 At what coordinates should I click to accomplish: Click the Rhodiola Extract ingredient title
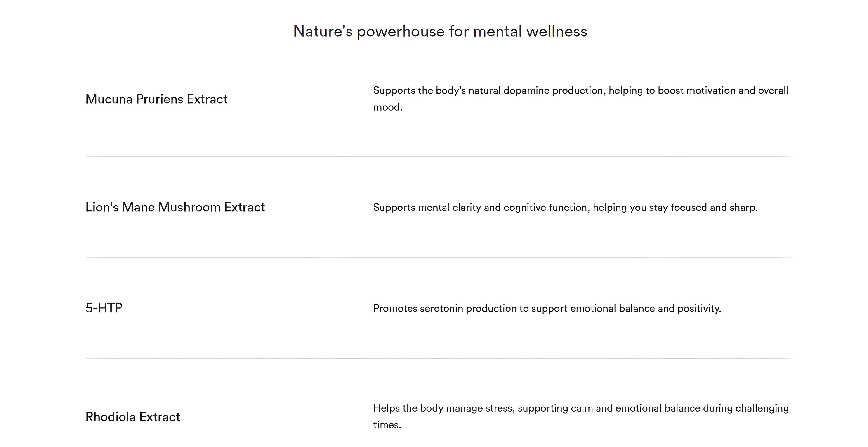coord(133,417)
